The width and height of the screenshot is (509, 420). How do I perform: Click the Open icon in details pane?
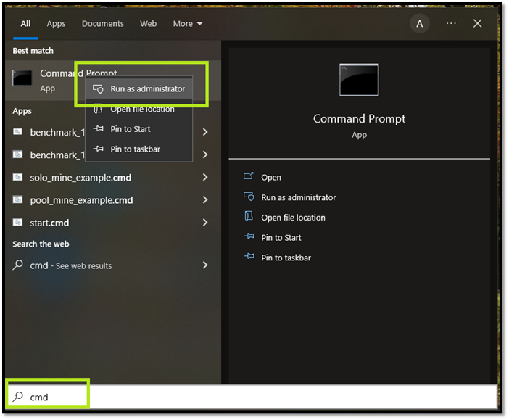[248, 176]
